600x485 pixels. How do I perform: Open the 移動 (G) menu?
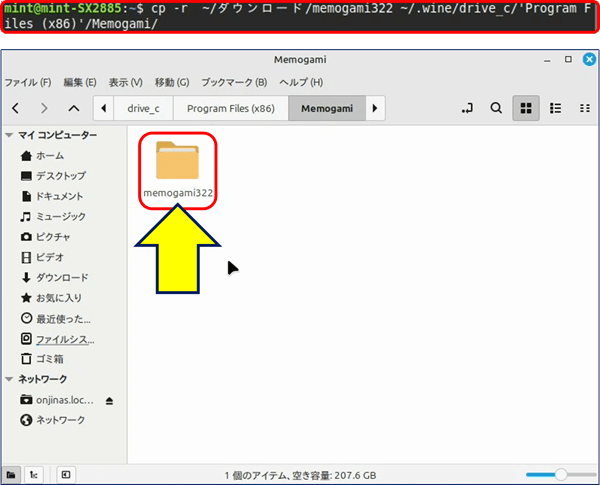(x=172, y=82)
